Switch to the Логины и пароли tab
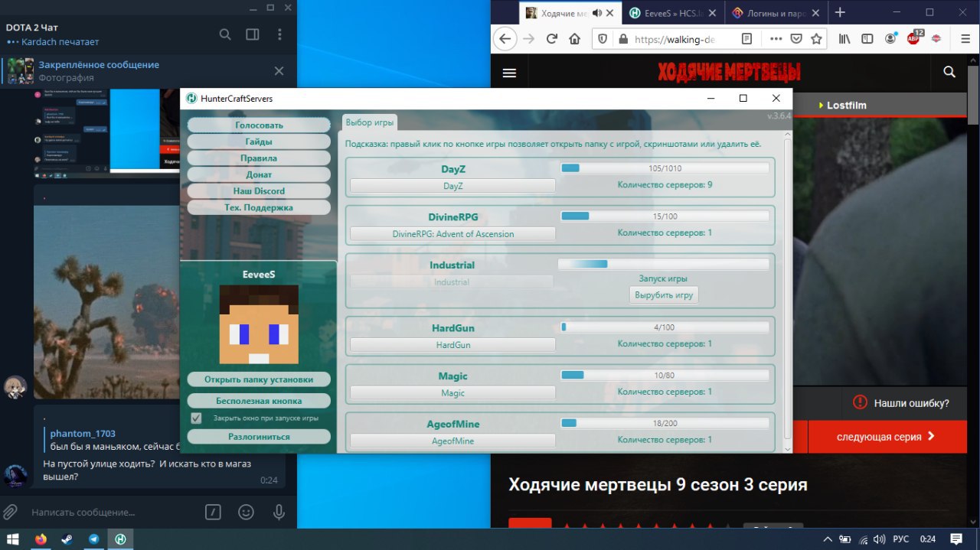The height and width of the screenshot is (550, 980). pos(775,13)
